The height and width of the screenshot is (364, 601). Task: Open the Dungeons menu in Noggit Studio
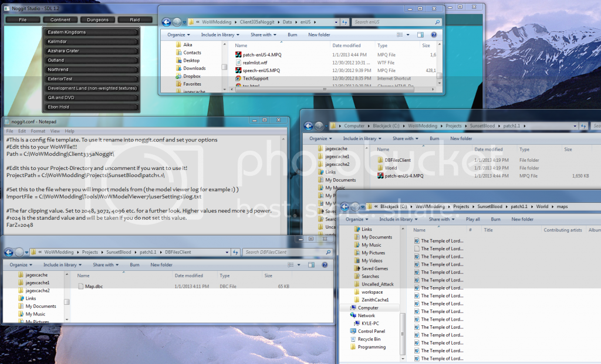(x=97, y=19)
